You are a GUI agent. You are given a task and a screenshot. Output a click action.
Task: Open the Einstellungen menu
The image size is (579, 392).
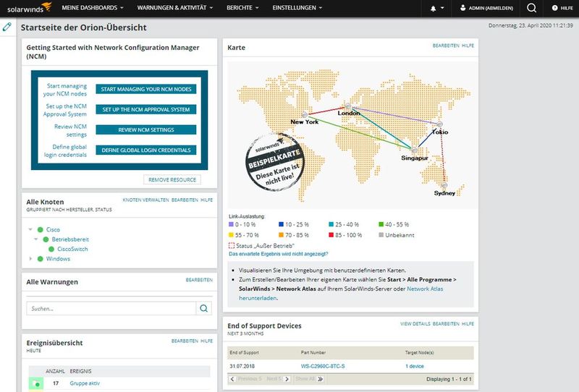pos(297,8)
